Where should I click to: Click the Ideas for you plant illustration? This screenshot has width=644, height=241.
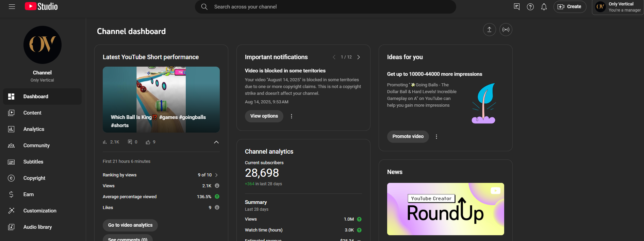coord(484,103)
